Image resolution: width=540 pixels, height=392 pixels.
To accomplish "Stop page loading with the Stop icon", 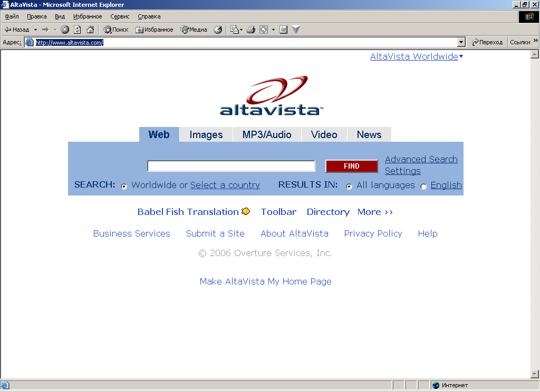I will 65,30.
